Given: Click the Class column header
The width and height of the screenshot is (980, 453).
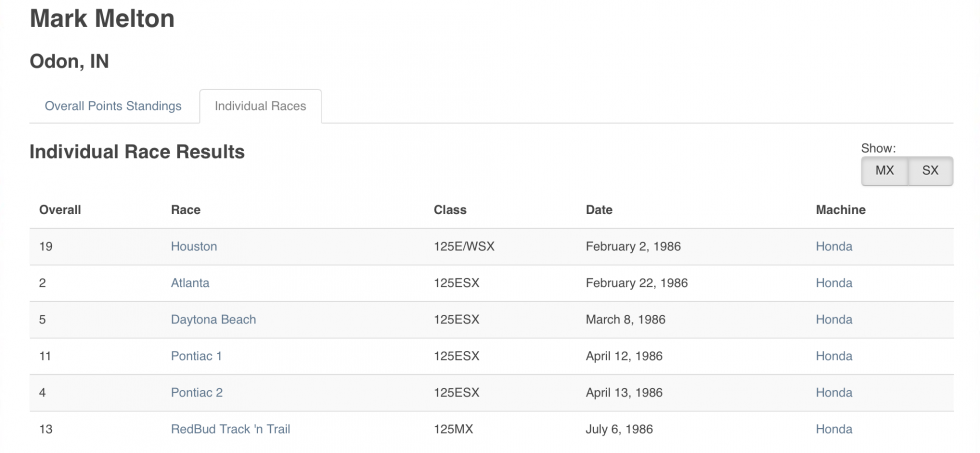Looking at the screenshot, I should pos(450,210).
